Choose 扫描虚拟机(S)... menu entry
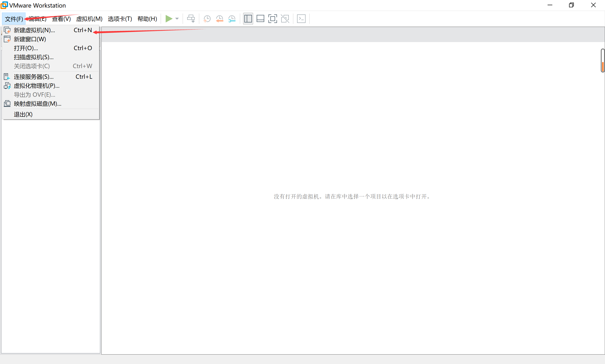Viewport: 605px width, 364px height. point(51,57)
